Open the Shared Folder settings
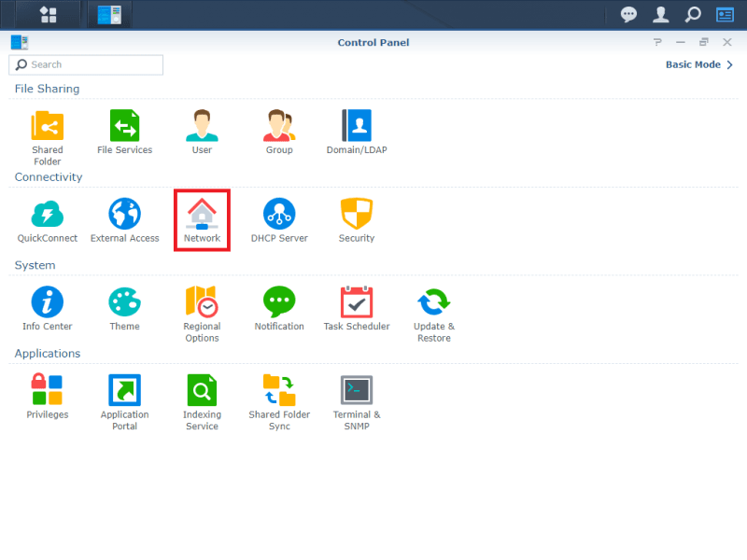The image size is (747, 560). pos(47,126)
